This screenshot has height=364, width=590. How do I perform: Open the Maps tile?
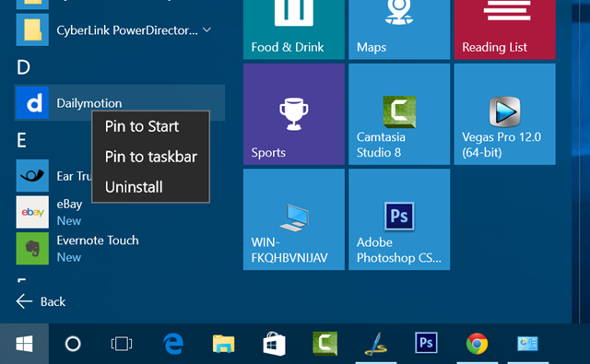tap(399, 29)
